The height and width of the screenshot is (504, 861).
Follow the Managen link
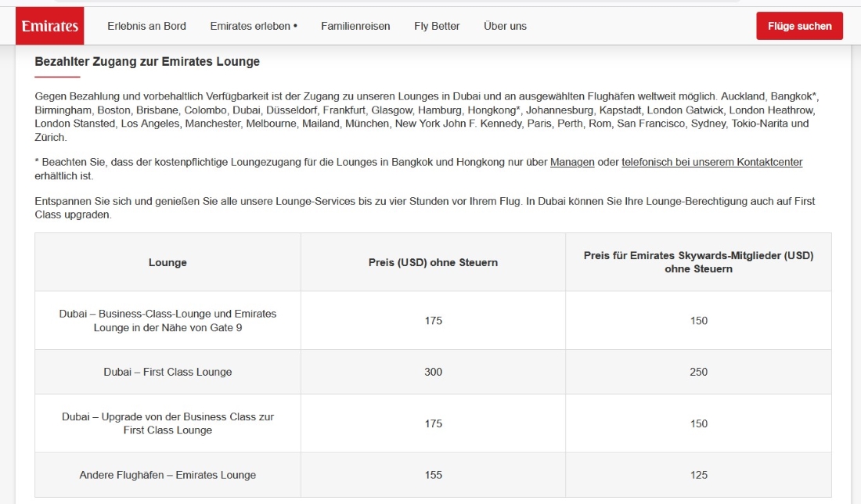point(572,162)
